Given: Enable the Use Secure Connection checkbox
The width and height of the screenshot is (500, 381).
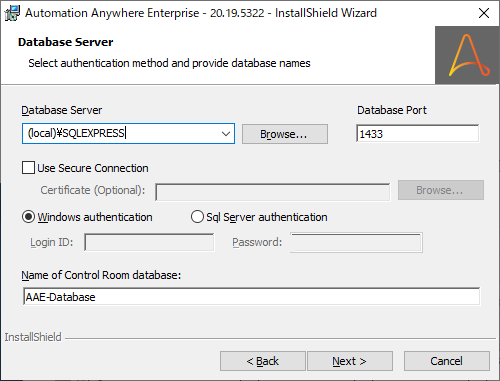Looking at the screenshot, I should pos(28,168).
